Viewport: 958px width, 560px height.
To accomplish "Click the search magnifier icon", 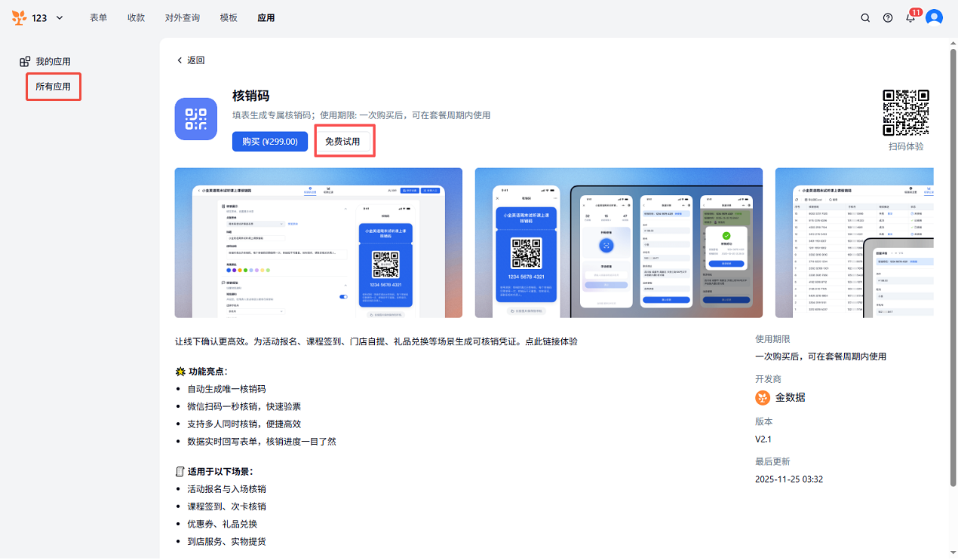I will pyautogui.click(x=865, y=18).
